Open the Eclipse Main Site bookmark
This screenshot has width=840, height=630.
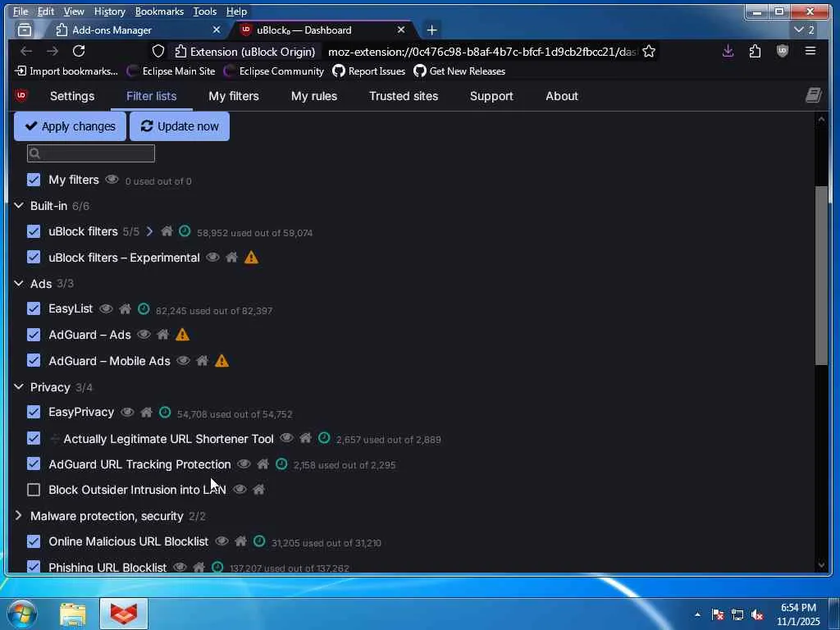pyautogui.click(x=171, y=71)
